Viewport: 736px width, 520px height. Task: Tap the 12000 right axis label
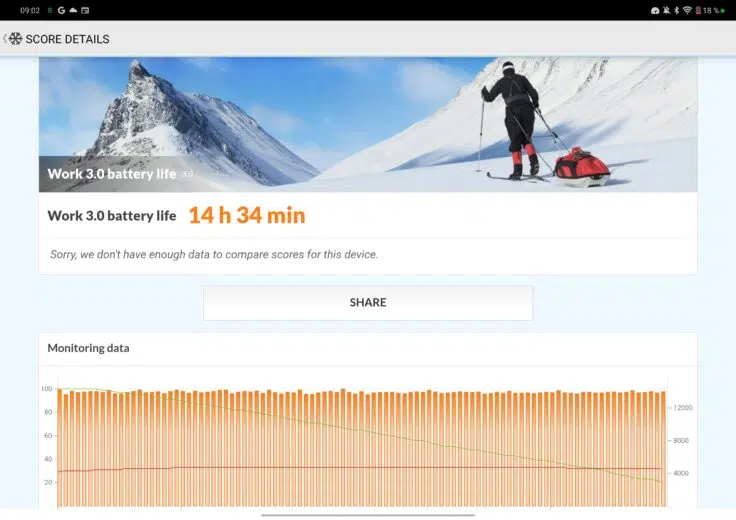683,408
